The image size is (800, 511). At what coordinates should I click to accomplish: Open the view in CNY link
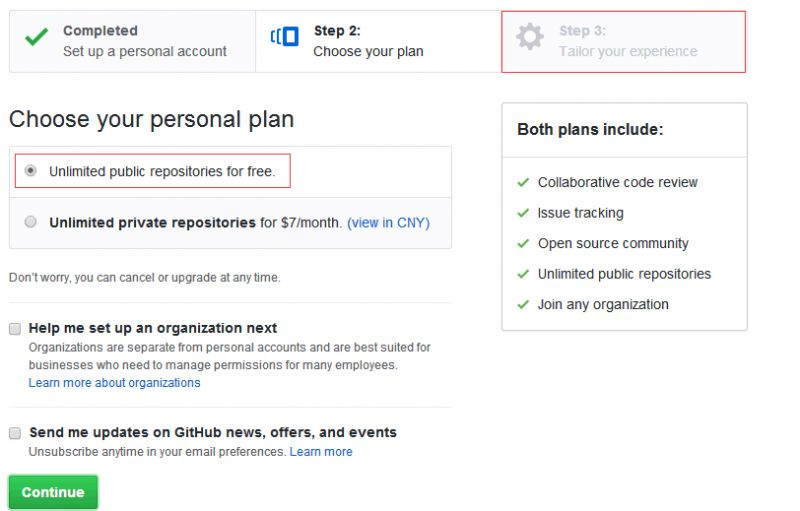tap(388, 223)
